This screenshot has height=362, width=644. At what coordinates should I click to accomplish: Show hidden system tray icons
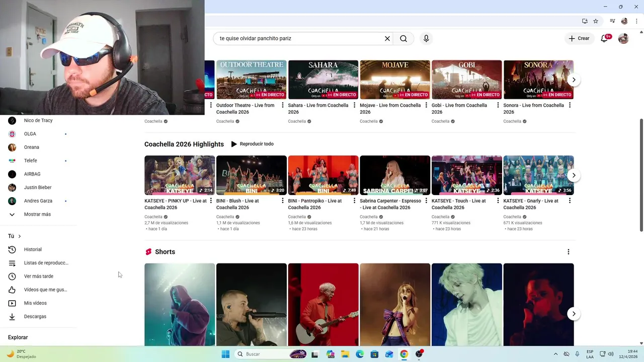(555, 354)
